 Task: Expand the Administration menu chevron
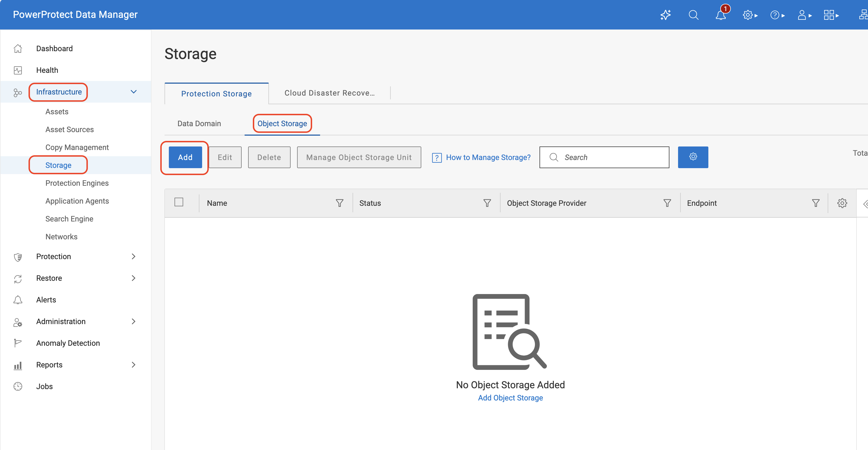[133, 322]
